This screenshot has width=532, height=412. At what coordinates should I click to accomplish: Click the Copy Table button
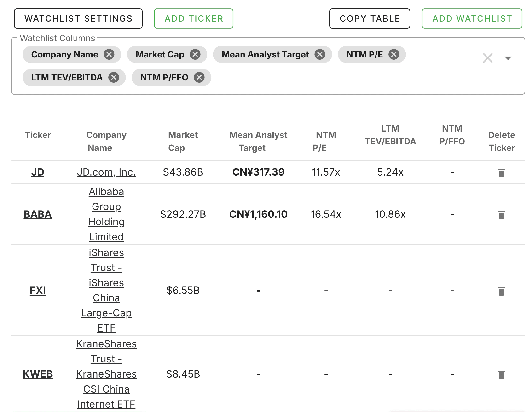[x=370, y=18]
